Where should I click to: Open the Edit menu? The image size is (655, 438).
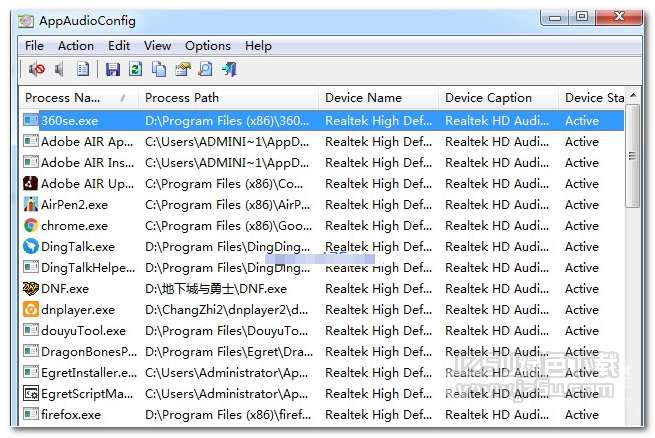click(x=119, y=46)
